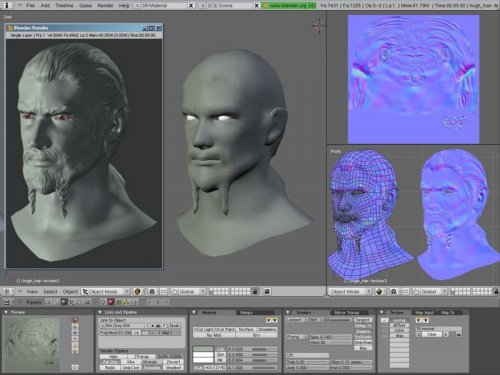This screenshot has height=375, width=500.
Task: Collapse the Preview panel
Action: pos(6,312)
